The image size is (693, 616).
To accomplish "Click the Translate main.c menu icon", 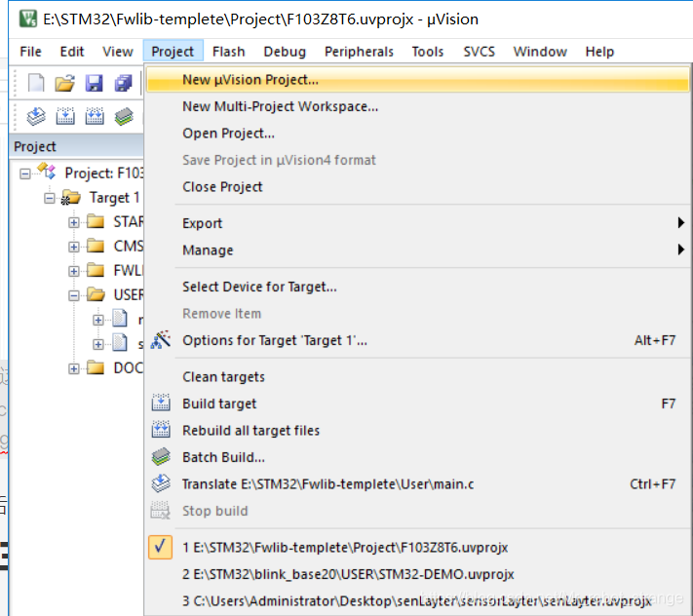I will point(161,483).
